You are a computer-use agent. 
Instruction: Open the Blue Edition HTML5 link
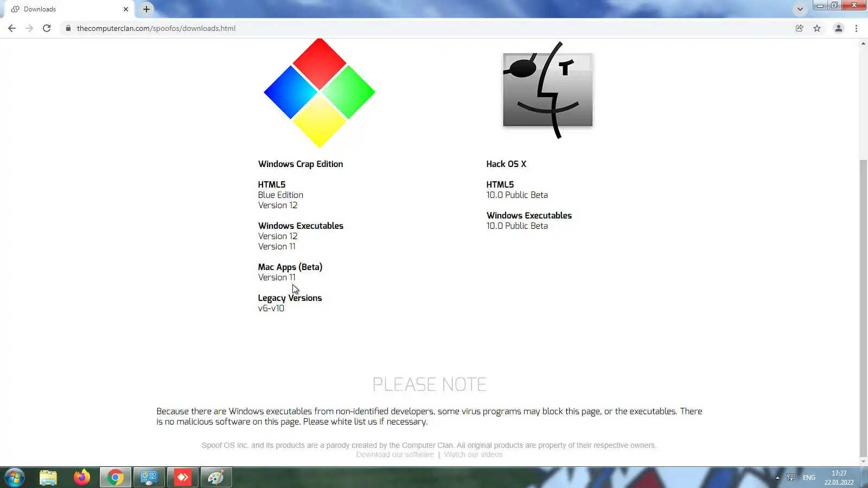280,195
